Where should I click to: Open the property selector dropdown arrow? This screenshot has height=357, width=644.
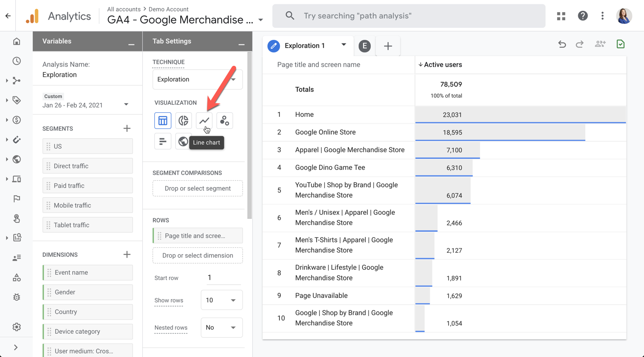click(261, 20)
